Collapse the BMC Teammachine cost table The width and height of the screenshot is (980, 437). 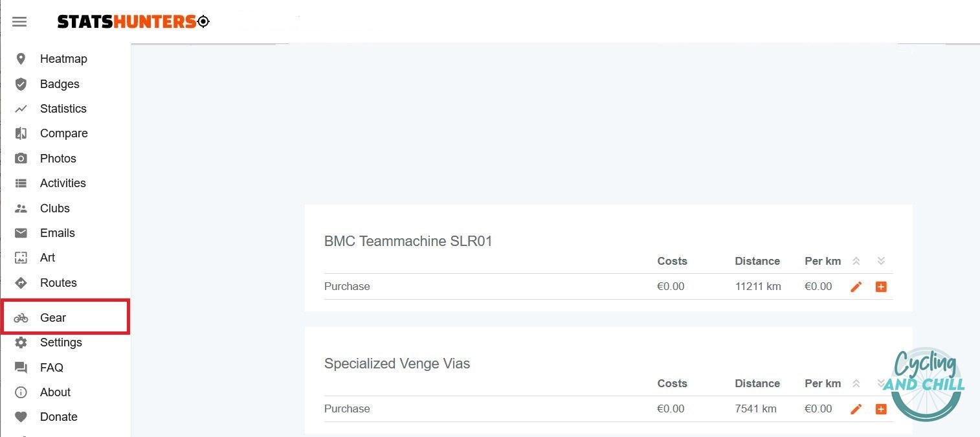click(856, 260)
